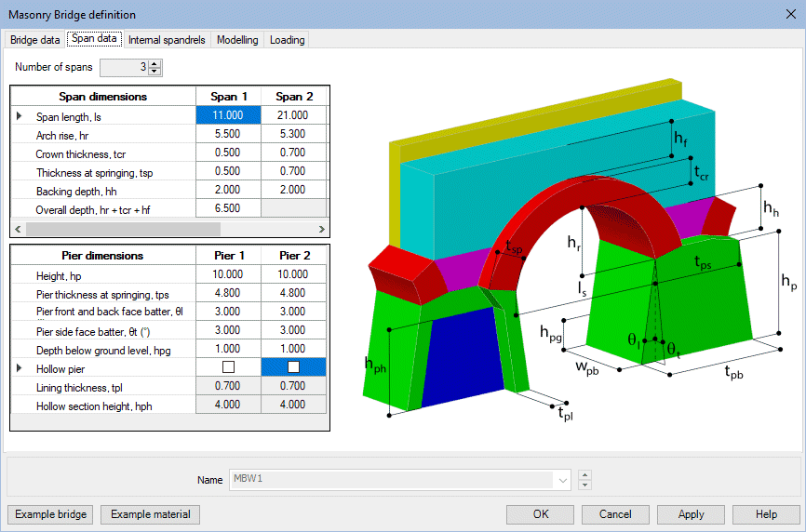Image resolution: width=806 pixels, height=532 pixels.
Task: Close the Masonry Bridge definition dialog
Action: coord(790,14)
